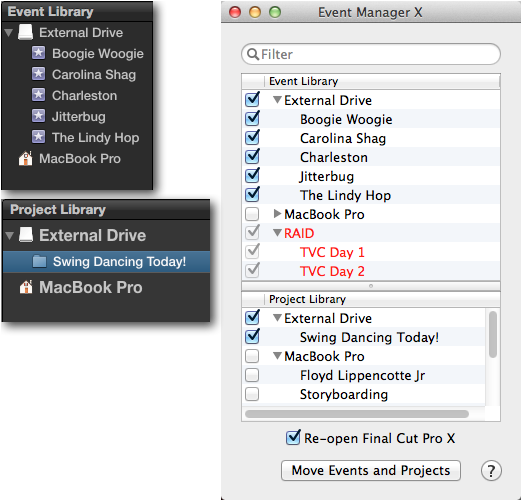Open help with the question mark button
Viewport: 521px width, 500px height.
[x=491, y=471]
